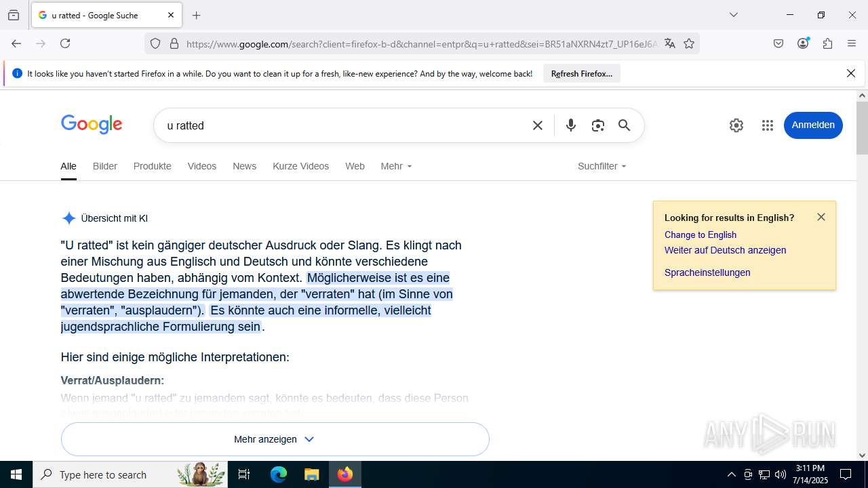The width and height of the screenshot is (868, 488).
Task: Open the Pocket save icon
Action: (778, 43)
